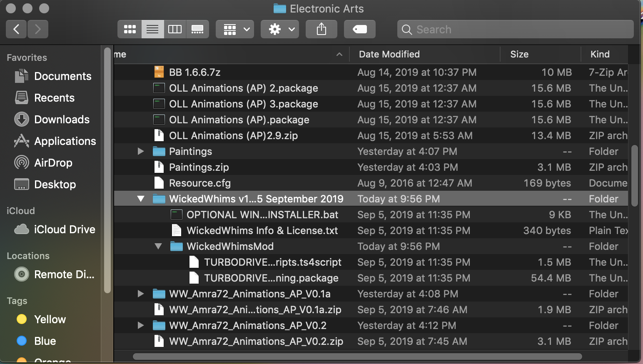Image resolution: width=643 pixels, height=364 pixels.
Task: Click the vertical scrollbar of the file list
Action: point(635,175)
